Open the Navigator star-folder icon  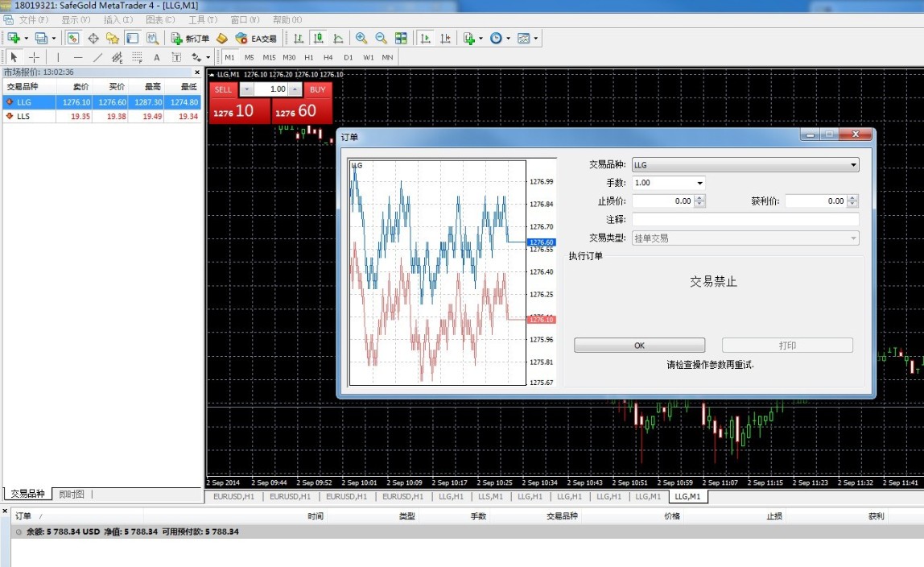[x=113, y=39]
